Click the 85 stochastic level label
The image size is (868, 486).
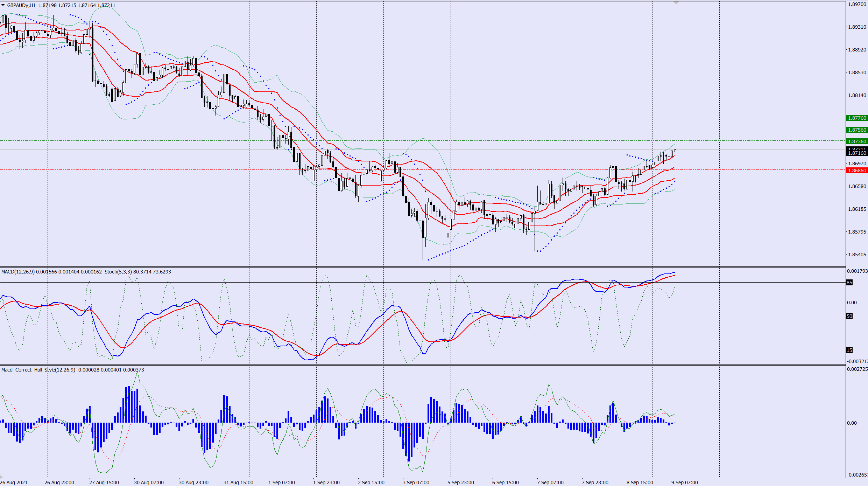(x=849, y=283)
